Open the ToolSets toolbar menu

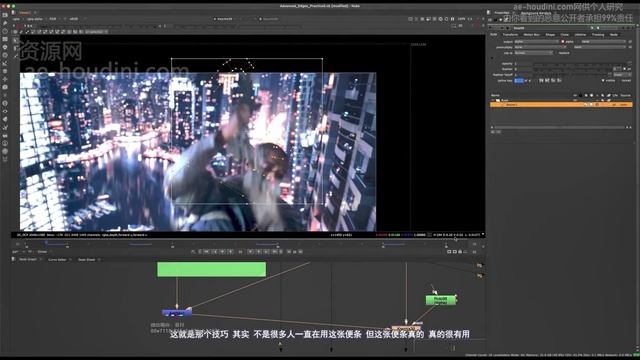coord(5,127)
